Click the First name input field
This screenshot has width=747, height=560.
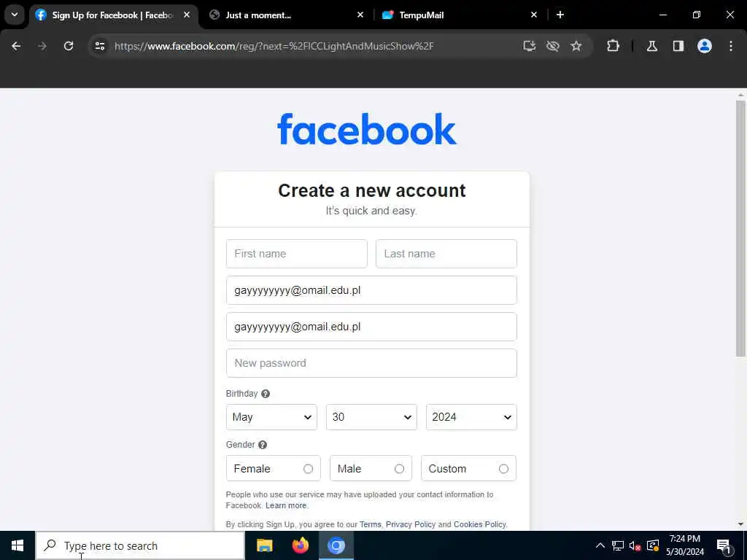(297, 254)
